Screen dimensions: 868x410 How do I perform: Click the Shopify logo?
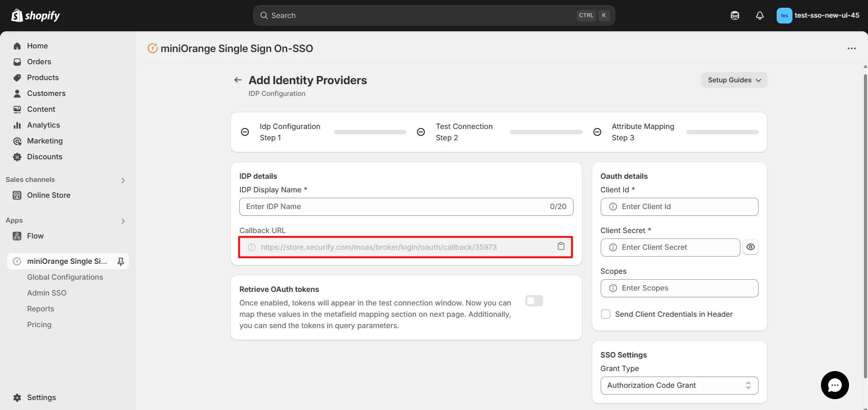pos(36,15)
